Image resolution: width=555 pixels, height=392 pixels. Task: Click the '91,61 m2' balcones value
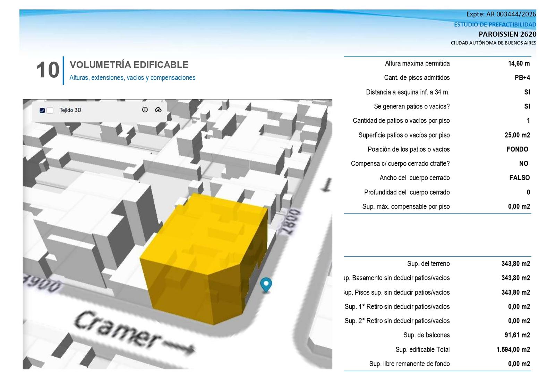tap(517, 335)
